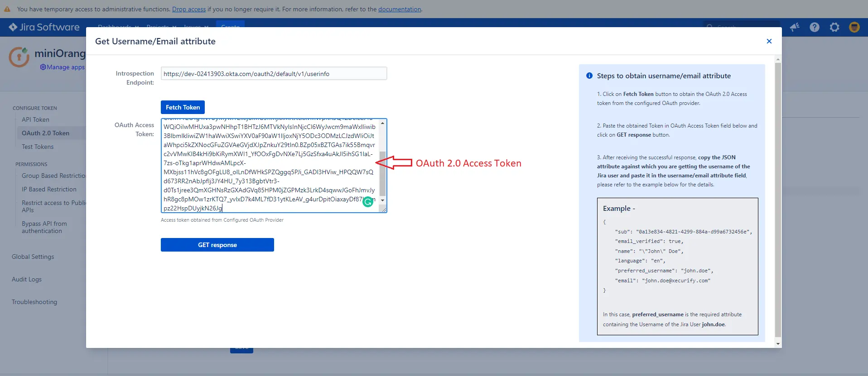Open Group Based Restriction in sidebar
The width and height of the screenshot is (868, 376).
54,176
